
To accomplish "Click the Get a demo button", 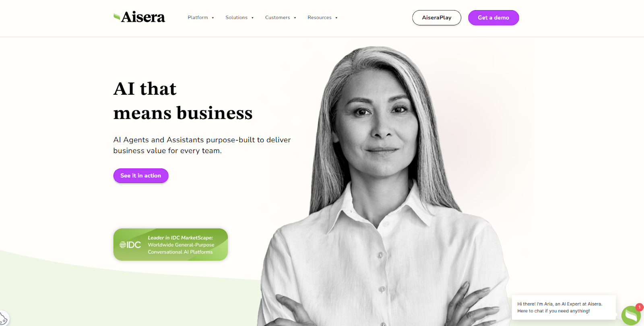I will pyautogui.click(x=493, y=18).
